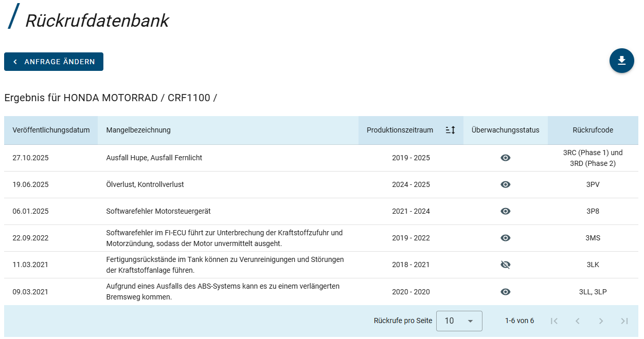This screenshot has height=339, width=644.
Task: Go to previous page of results
Action: 577,321
